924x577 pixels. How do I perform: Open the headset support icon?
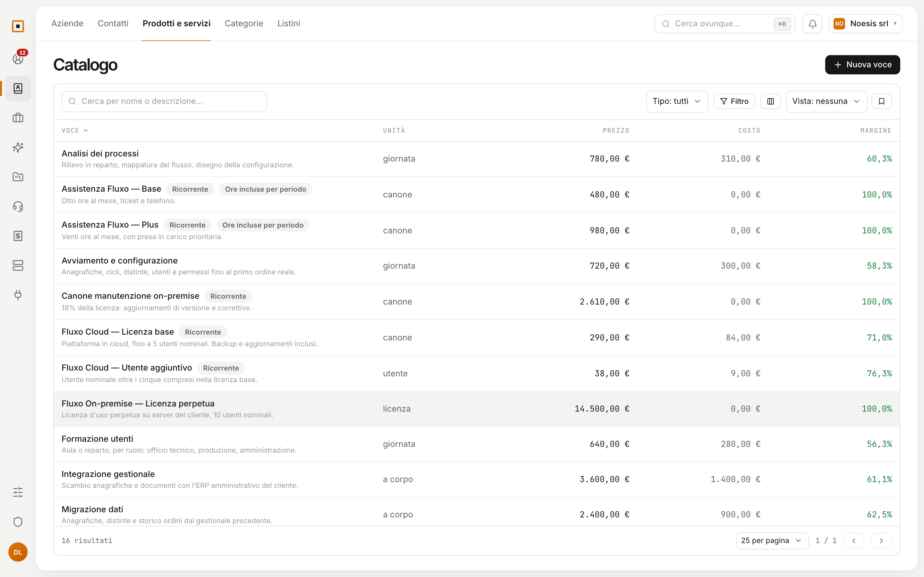point(18,206)
